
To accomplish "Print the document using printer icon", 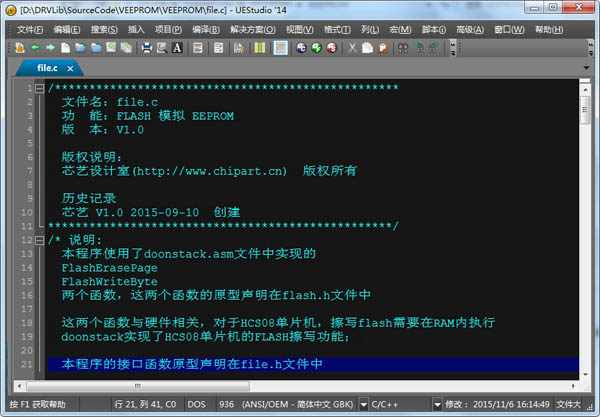I will [147, 48].
